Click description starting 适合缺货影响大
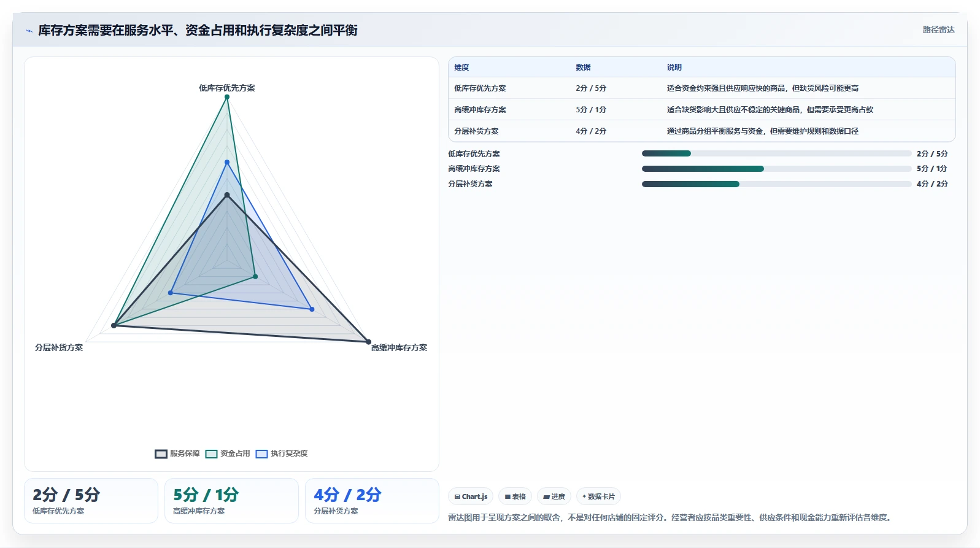The height and width of the screenshot is (548, 980). point(770,110)
